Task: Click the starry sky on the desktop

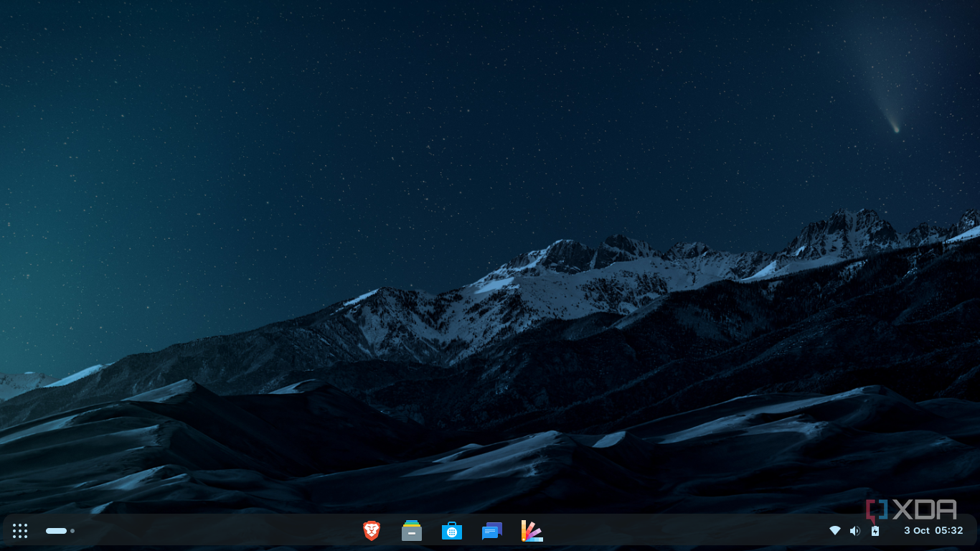Action: (x=359, y=108)
